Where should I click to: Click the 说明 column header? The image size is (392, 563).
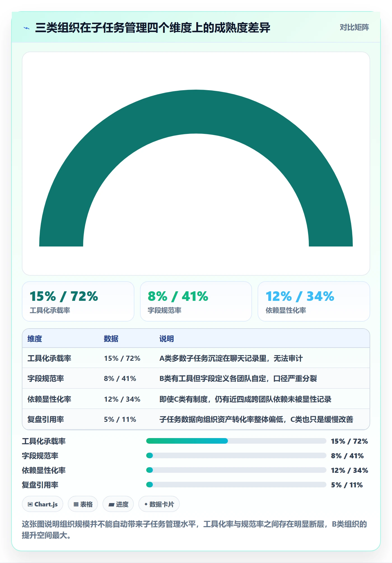coord(167,339)
